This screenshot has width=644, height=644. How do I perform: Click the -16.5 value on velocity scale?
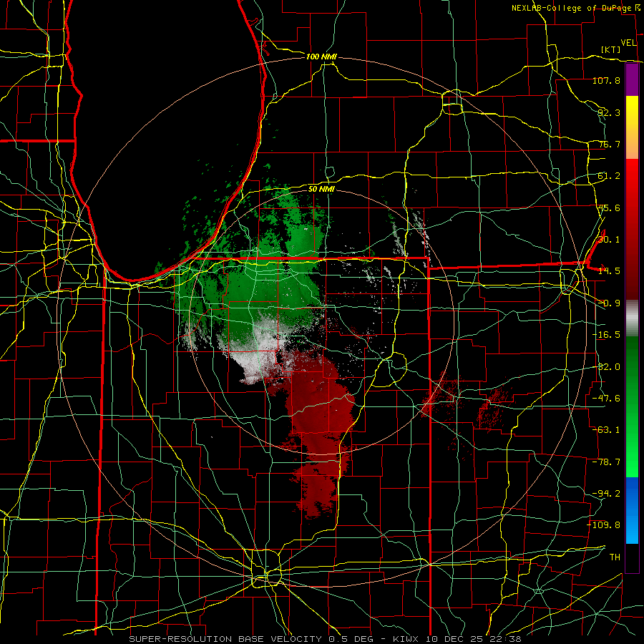tap(606, 335)
